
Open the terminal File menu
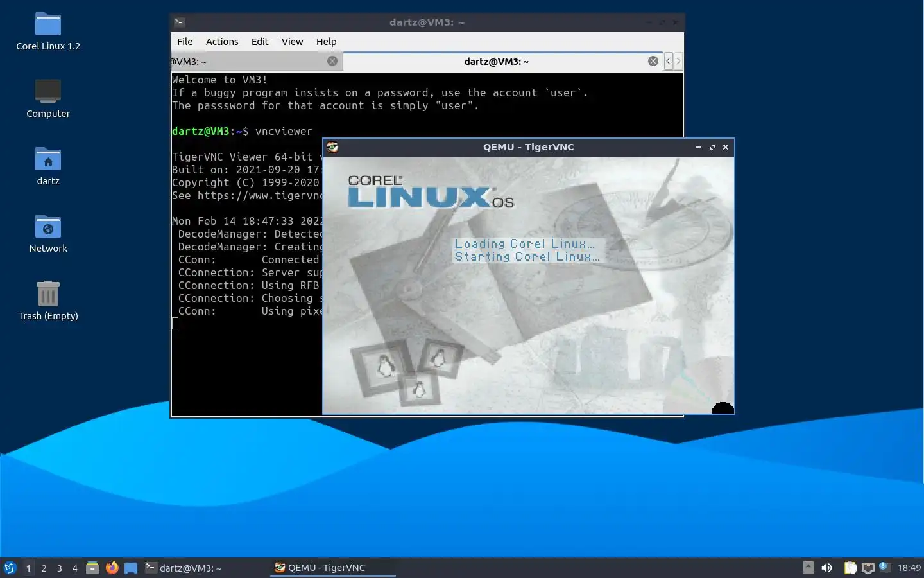pos(185,42)
